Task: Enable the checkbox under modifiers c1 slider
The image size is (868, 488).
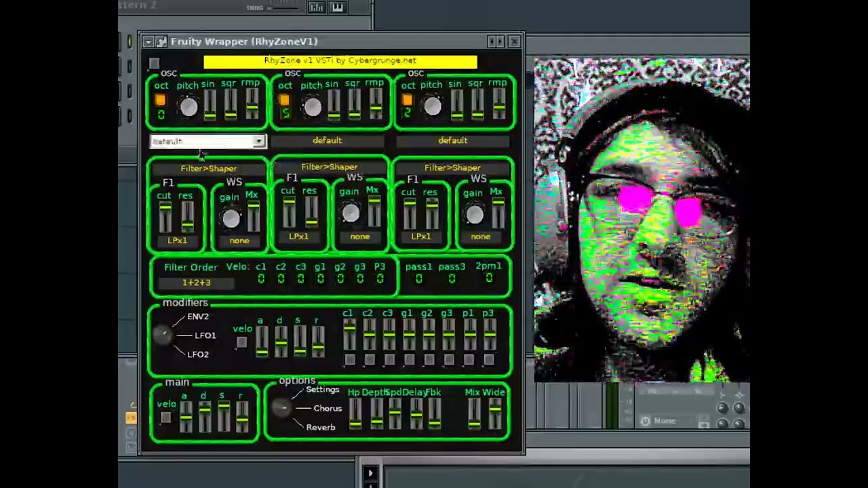Action: click(349, 360)
